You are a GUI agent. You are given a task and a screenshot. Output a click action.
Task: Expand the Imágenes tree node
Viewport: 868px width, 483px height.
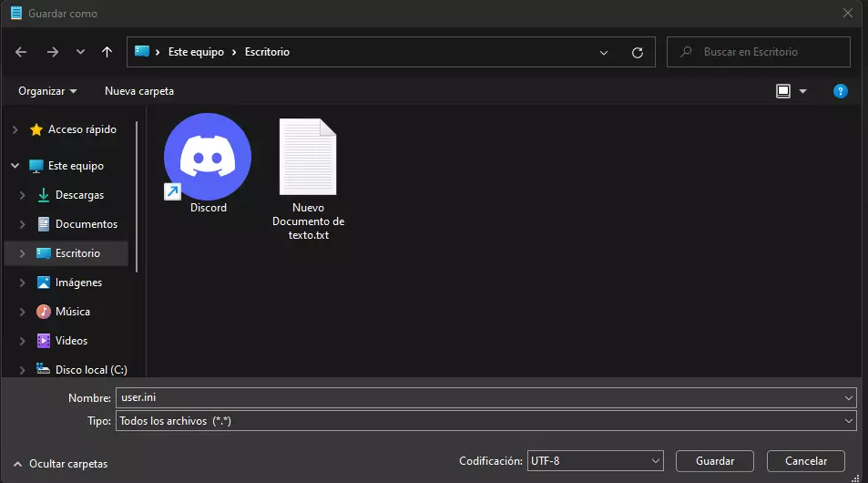[22, 283]
